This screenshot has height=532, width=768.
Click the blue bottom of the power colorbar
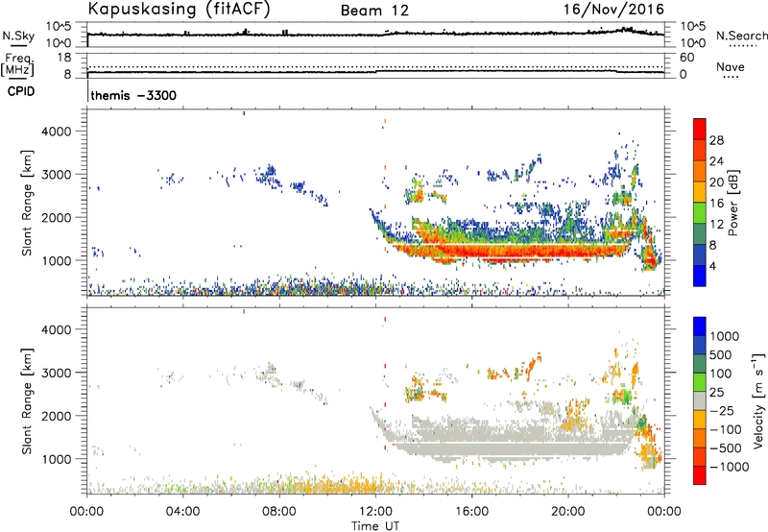pos(700,276)
